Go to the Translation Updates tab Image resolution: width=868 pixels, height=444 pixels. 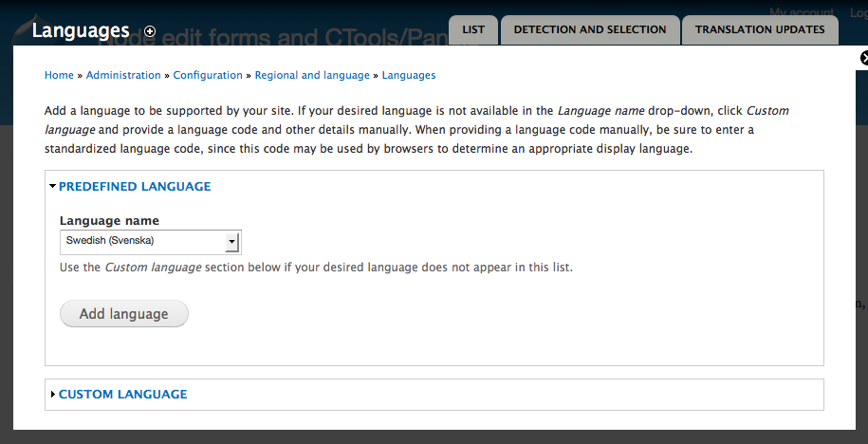[x=760, y=30]
